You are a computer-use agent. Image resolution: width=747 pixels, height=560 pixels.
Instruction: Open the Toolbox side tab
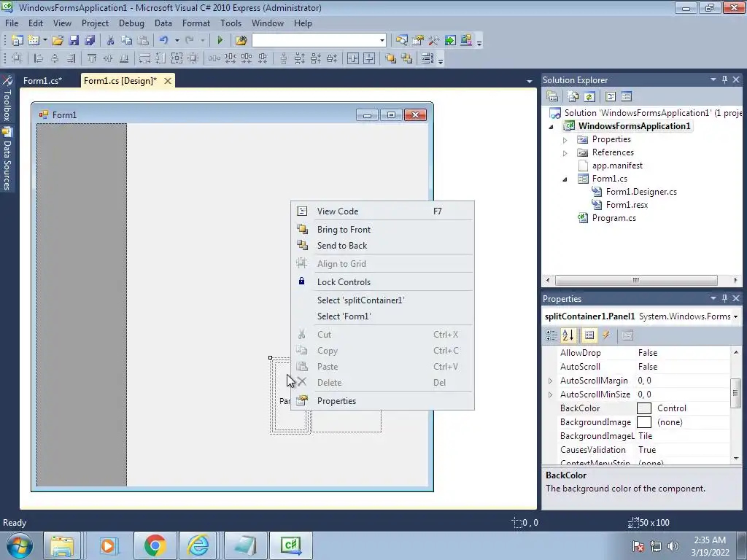[7, 98]
